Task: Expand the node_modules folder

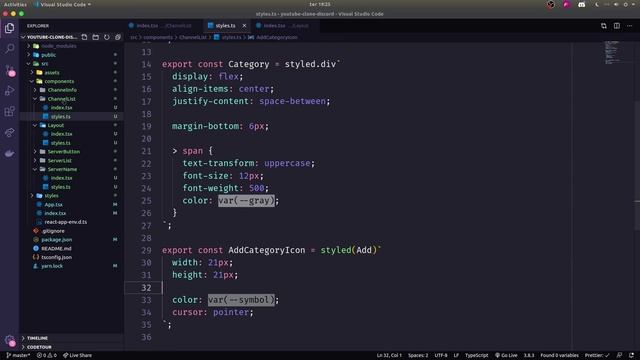Action: click(x=71, y=46)
